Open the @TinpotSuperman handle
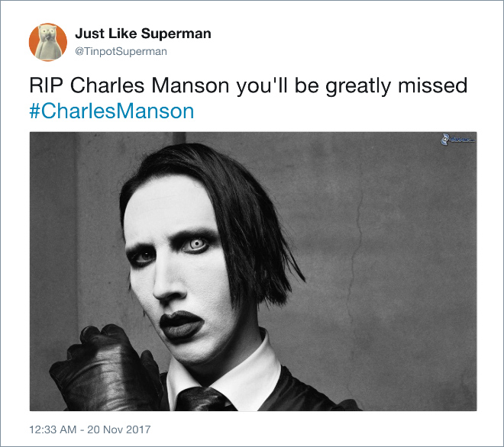Image resolution: width=504 pixels, height=447 pixels. tap(121, 51)
